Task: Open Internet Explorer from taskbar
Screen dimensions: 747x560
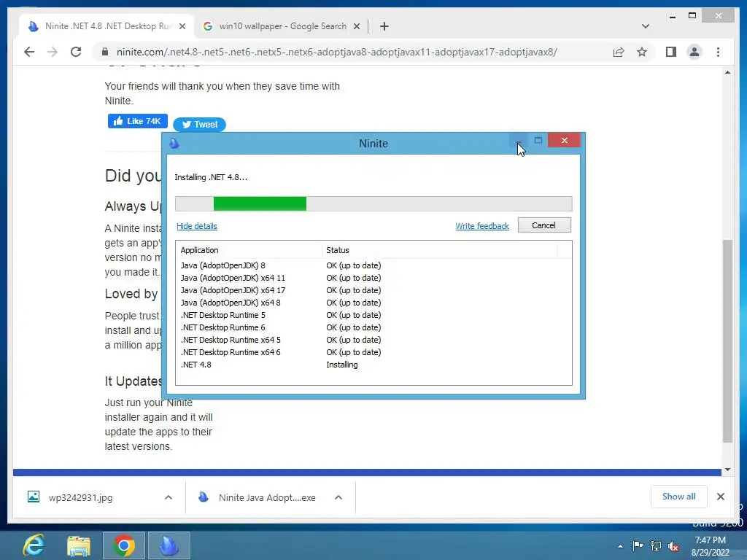Action: 34,545
